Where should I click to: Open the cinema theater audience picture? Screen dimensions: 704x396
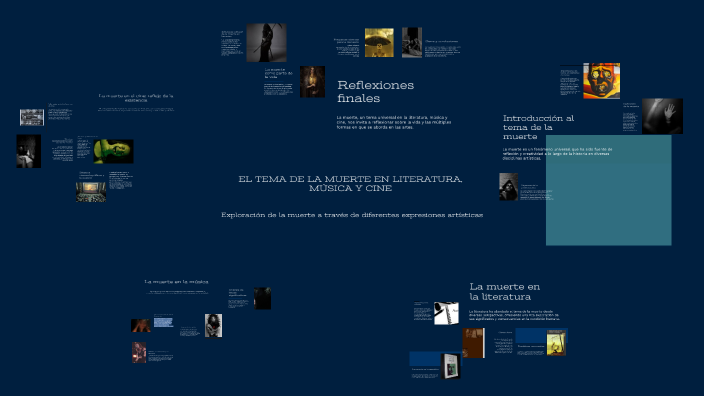pos(91,192)
